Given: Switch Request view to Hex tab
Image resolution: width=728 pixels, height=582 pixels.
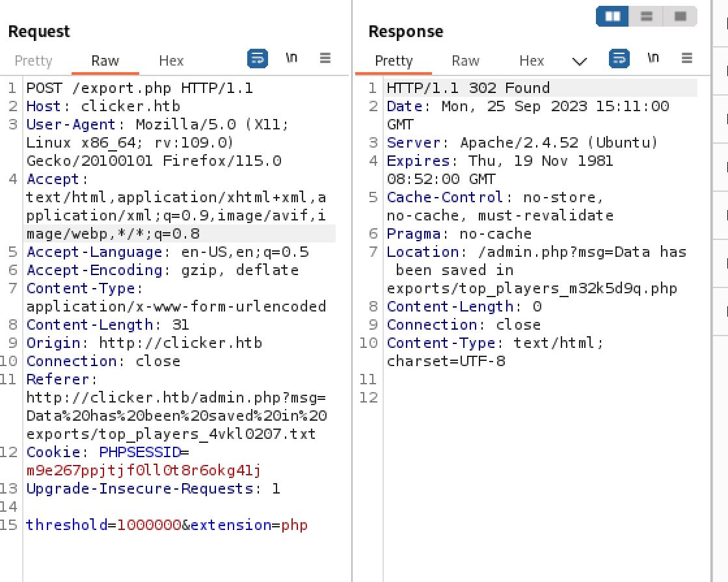Looking at the screenshot, I should point(171,60).
